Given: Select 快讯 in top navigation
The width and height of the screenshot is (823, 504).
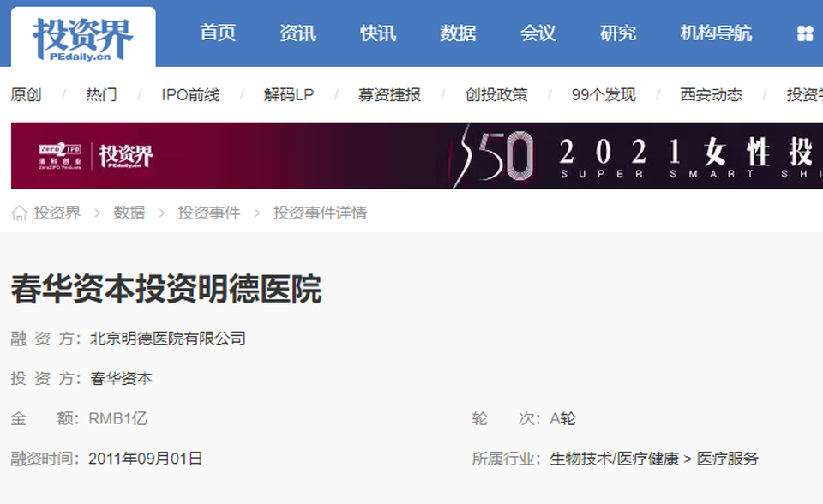Looking at the screenshot, I should (x=378, y=33).
